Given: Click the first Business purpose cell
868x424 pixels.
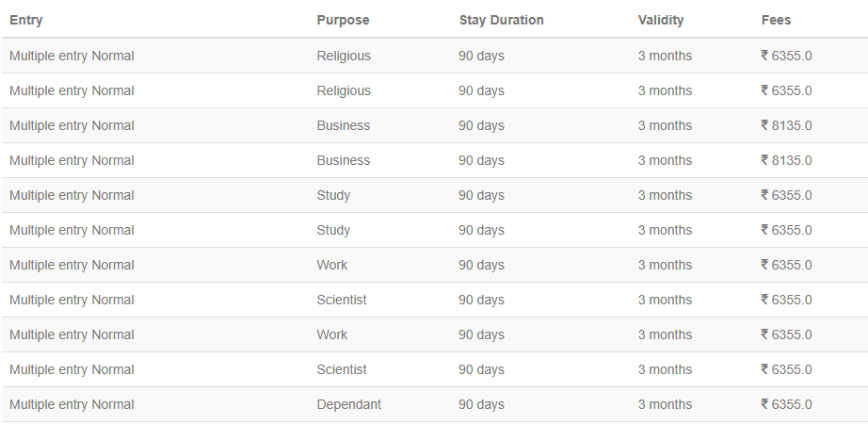Looking at the screenshot, I should coord(344,126).
